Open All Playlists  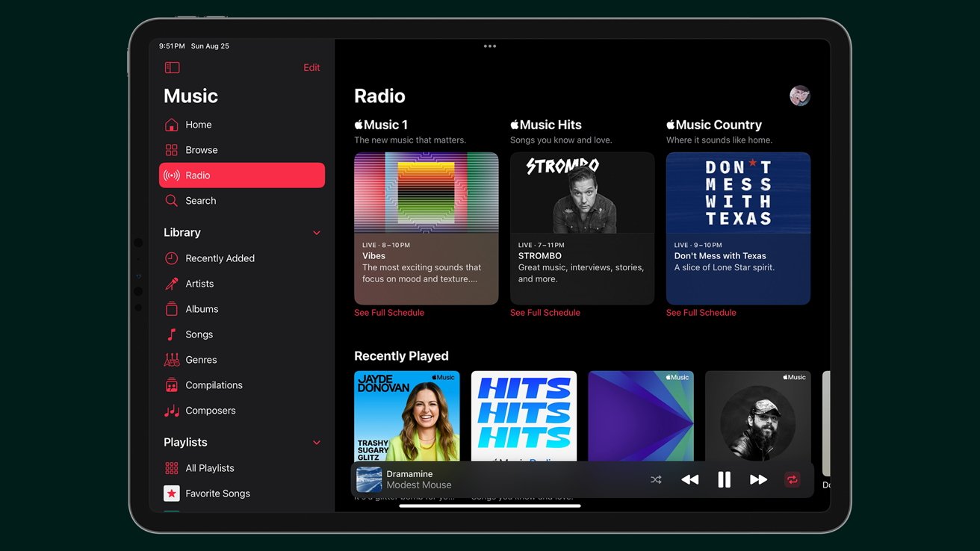[242, 468]
